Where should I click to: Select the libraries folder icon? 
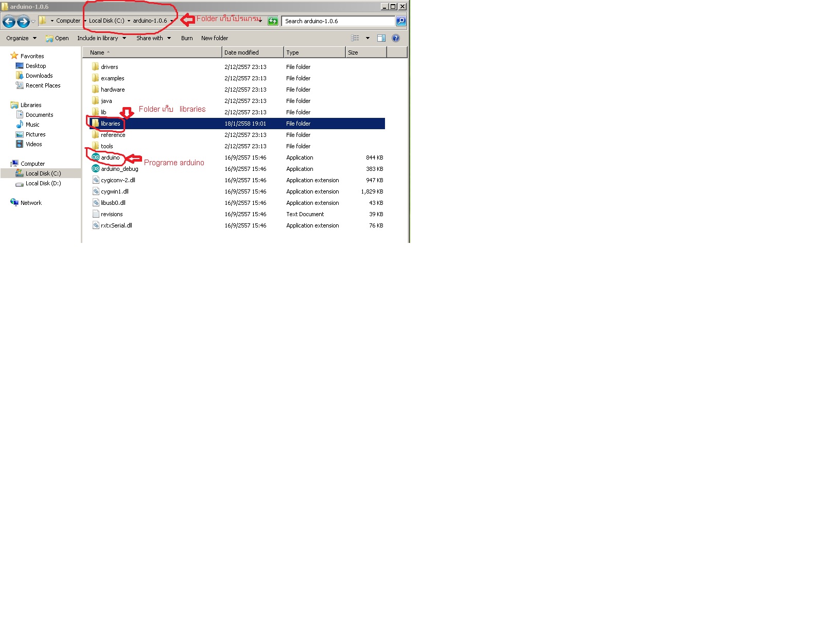click(95, 123)
